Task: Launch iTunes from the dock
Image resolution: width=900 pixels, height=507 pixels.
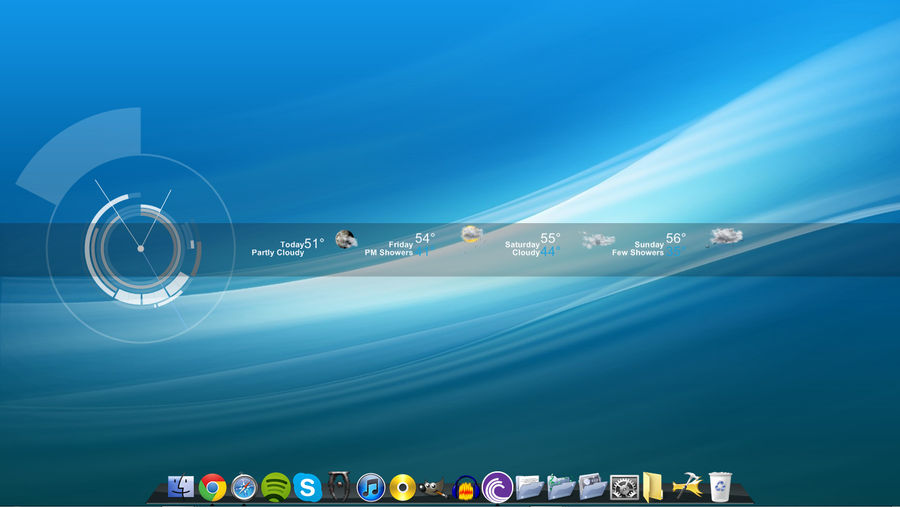Action: 371,487
